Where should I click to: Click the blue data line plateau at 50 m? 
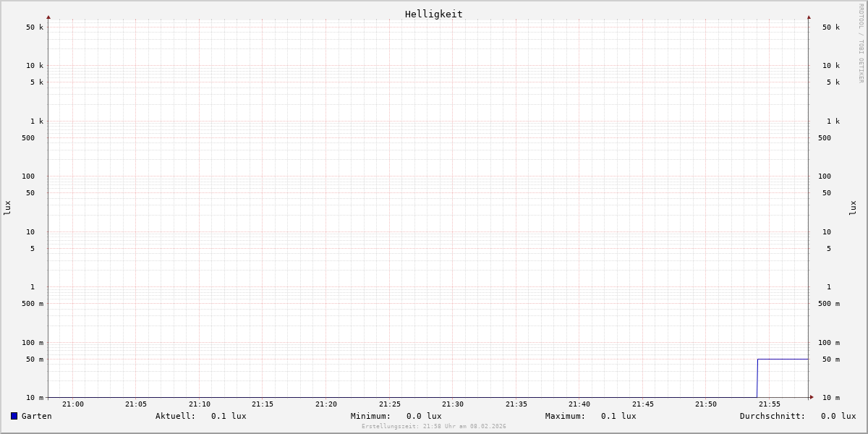tap(783, 359)
